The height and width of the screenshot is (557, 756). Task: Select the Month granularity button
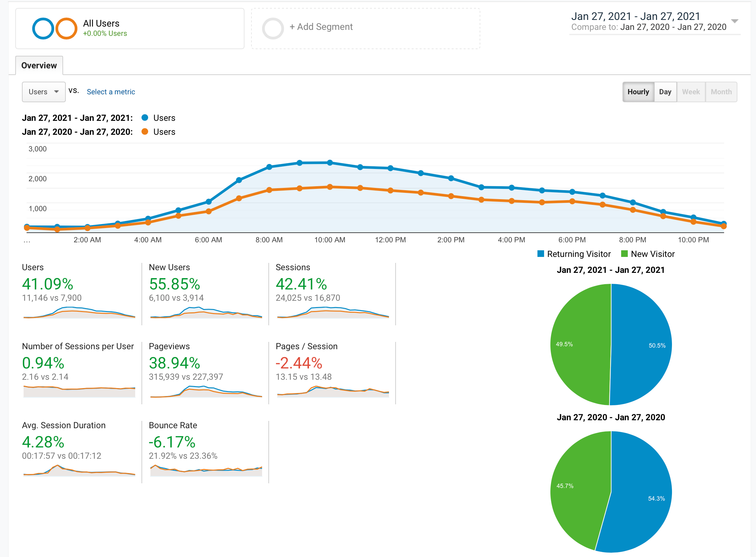(x=720, y=92)
